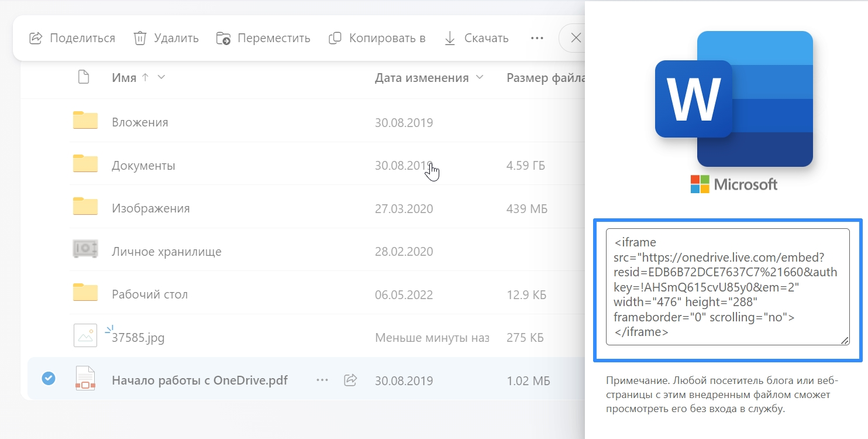Click the Переместить text in toolbar

tap(274, 38)
